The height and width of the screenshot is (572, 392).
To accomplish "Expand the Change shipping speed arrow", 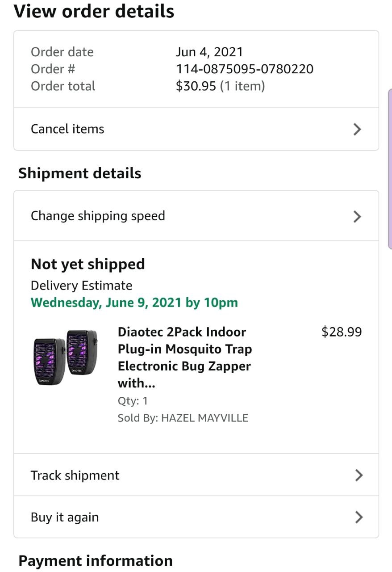I will 357,216.
